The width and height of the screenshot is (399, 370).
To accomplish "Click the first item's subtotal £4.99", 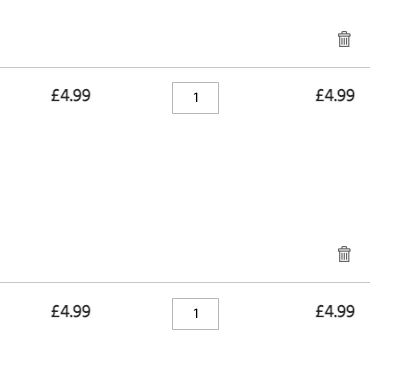I will tap(335, 96).
